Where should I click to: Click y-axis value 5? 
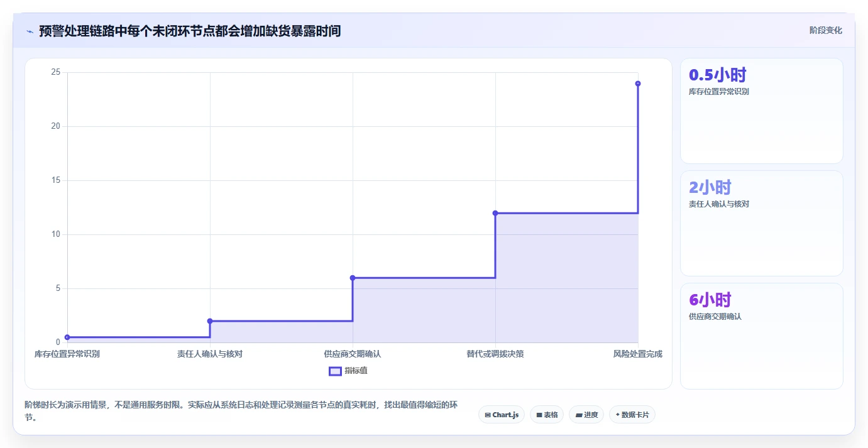[x=58, y=288]
